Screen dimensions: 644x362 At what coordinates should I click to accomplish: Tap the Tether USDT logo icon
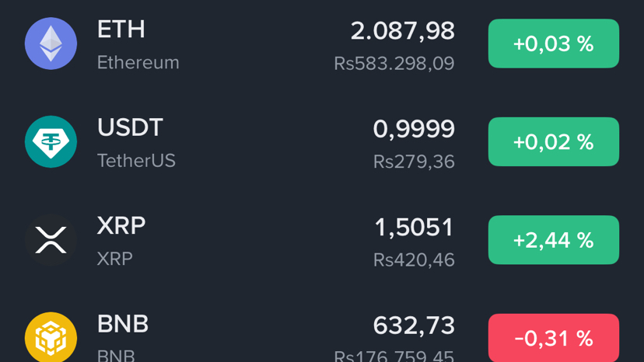pos(51,142)
